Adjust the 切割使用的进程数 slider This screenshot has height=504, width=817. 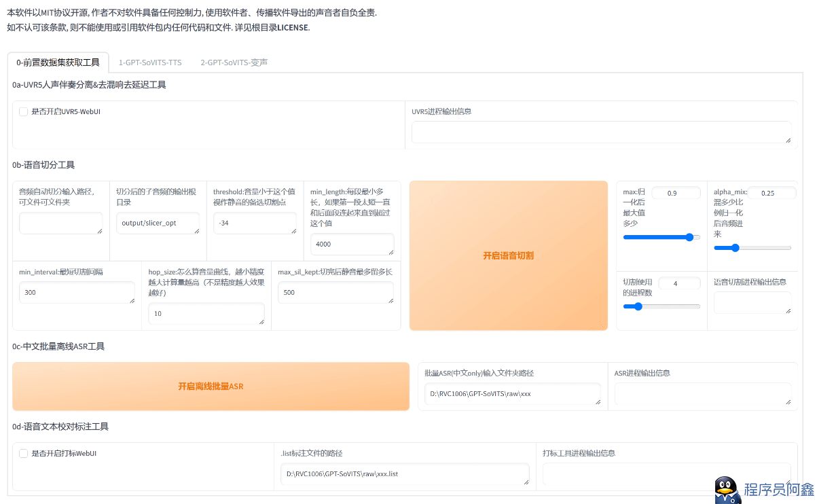[661, 306]
